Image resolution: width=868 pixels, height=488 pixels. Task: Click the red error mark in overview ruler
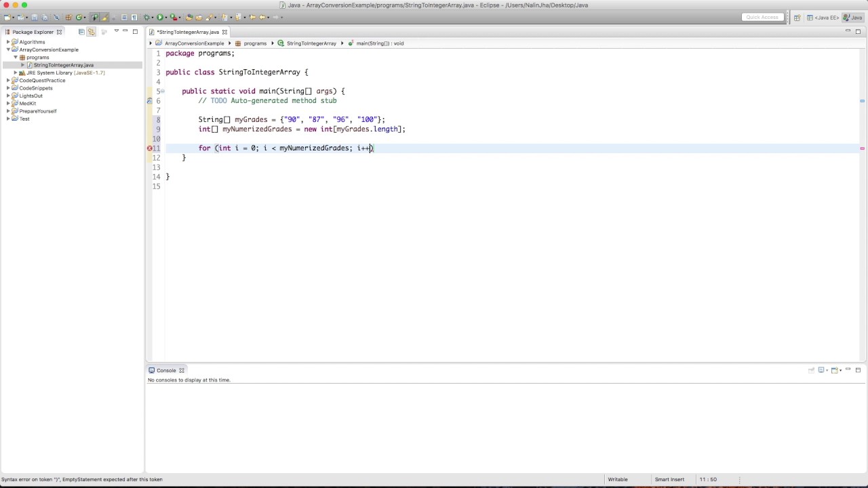[862, 148]
